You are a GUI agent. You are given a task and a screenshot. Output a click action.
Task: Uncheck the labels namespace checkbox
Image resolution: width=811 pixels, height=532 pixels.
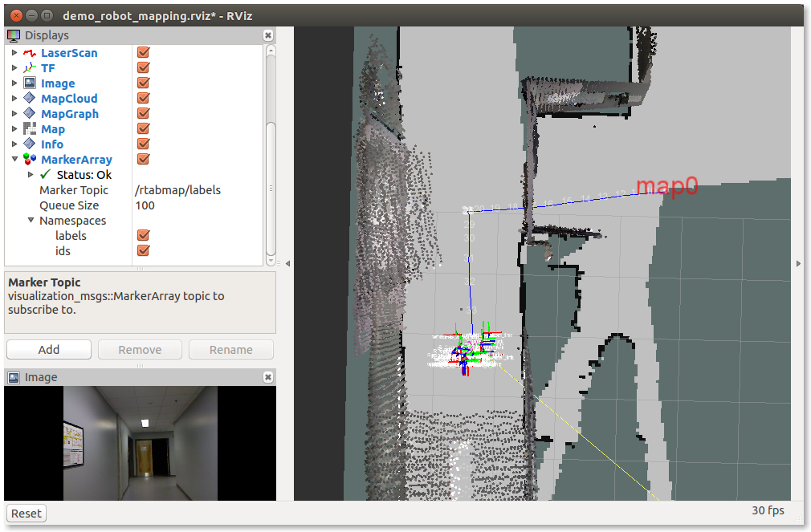click(144, 236)
